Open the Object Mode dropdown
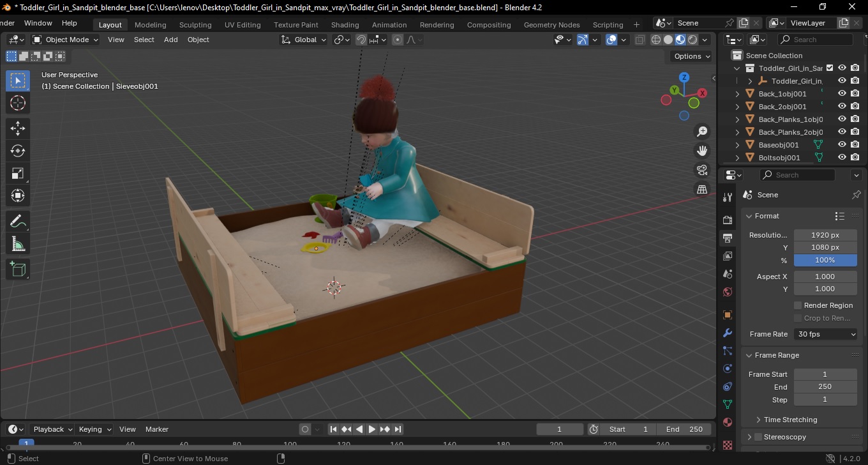 65,40
